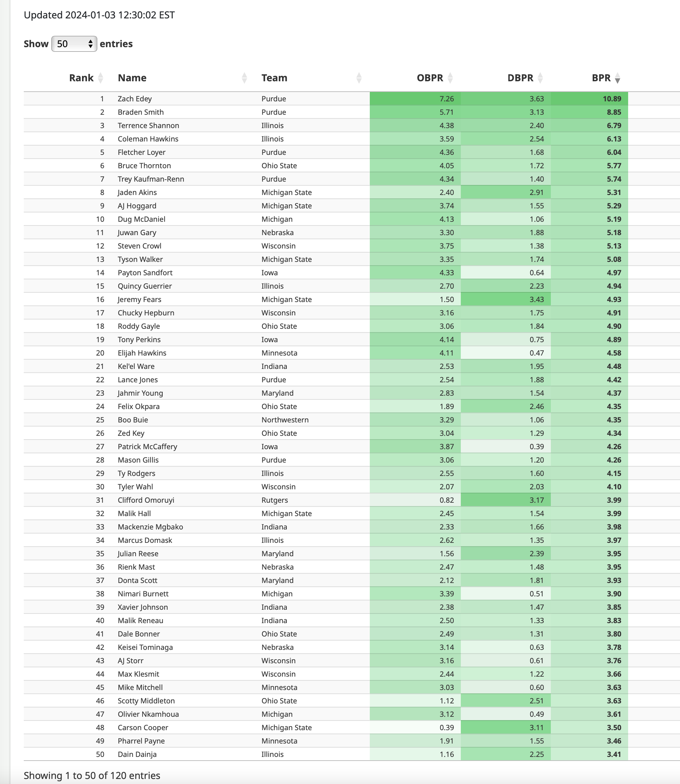Click the Dain Dainja name cell
The height and width of the screenshot is (784, 680).
[137, 755]
